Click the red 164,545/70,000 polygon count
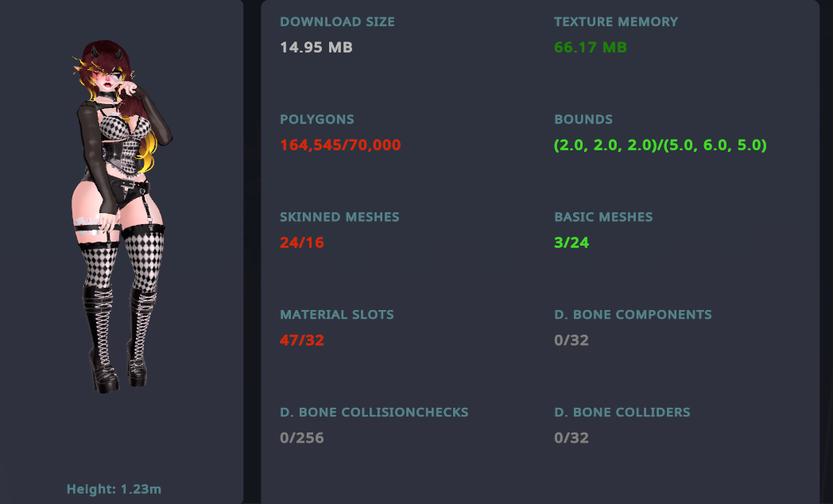Image resolution: width=833 pixels, height=504 pixels. pos(340,145)
